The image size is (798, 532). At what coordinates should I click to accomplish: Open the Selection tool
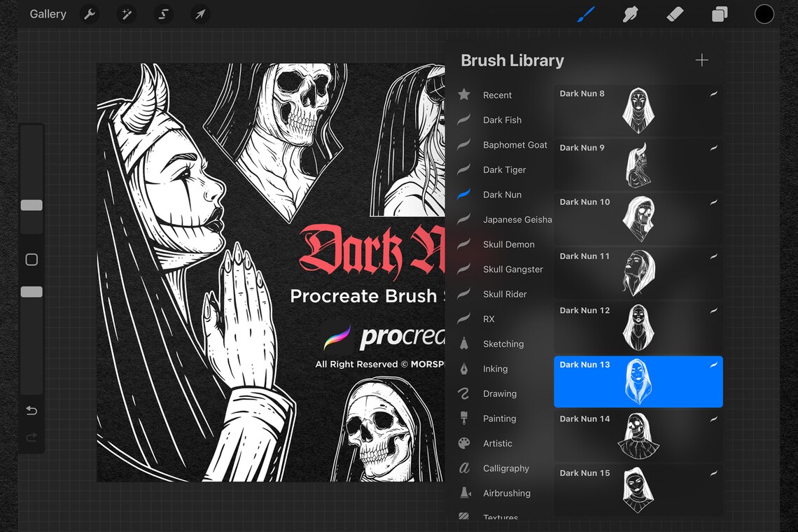click(x=163, y=14)
